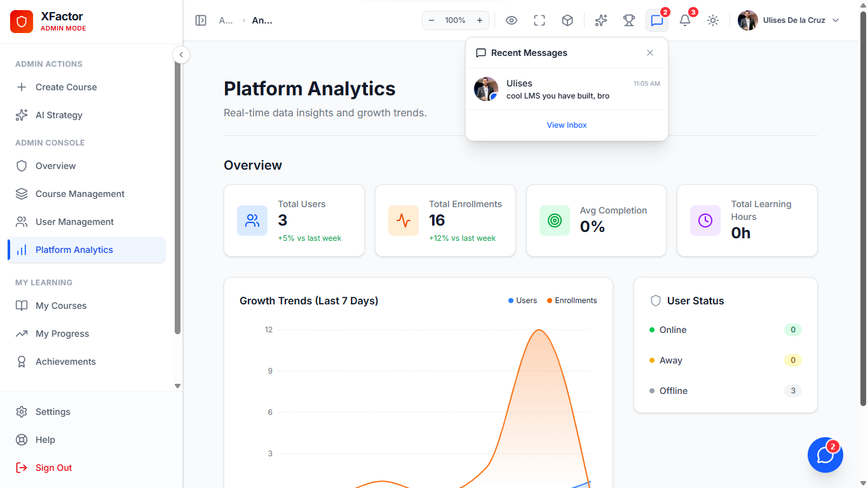This screenshot has width=868, height=488.
Task: Enter fullscreen mode via the frame icon
Action: (539, 20)
